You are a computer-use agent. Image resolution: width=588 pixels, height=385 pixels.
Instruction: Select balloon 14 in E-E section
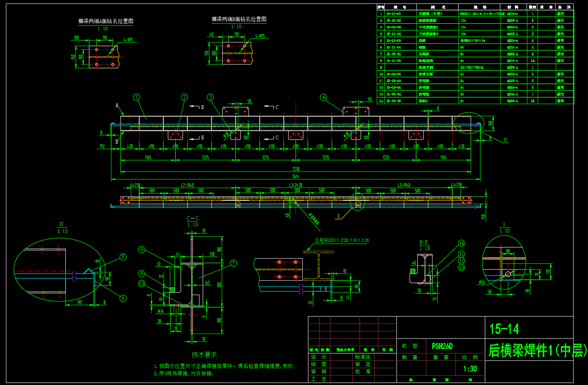point(461,243)
